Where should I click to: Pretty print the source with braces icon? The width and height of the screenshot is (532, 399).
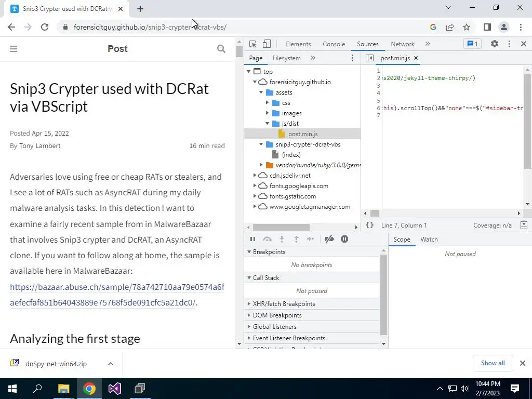click(x=369, y=225)
